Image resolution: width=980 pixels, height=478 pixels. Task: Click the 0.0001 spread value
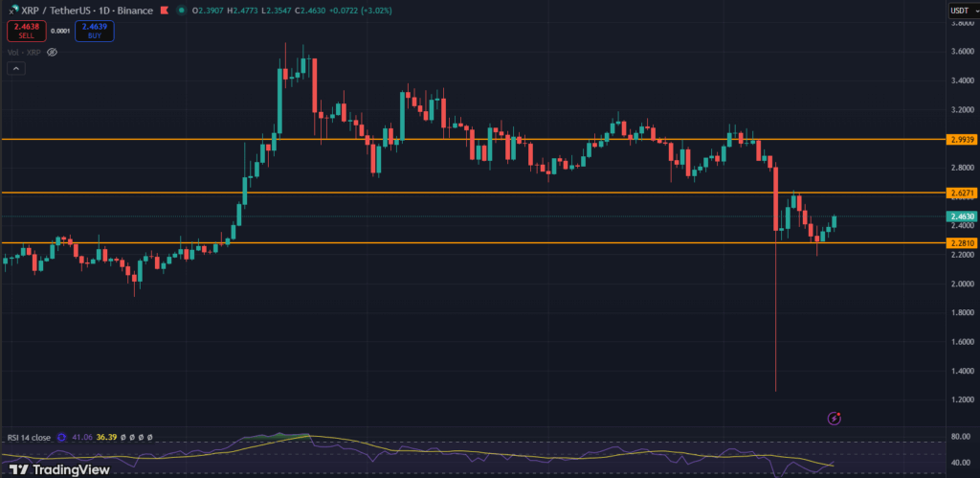click(x=60, y=32)
